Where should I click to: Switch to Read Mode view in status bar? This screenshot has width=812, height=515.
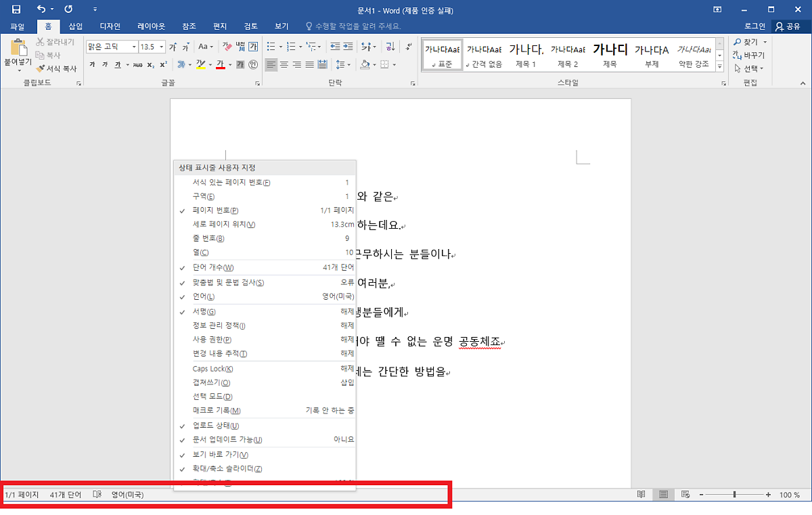641,495
